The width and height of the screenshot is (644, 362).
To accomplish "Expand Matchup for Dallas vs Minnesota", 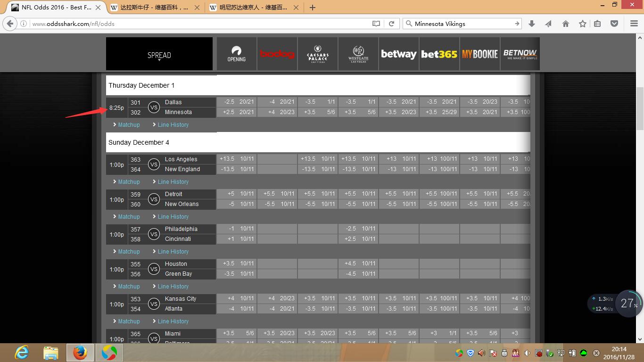I will (129, 125).
